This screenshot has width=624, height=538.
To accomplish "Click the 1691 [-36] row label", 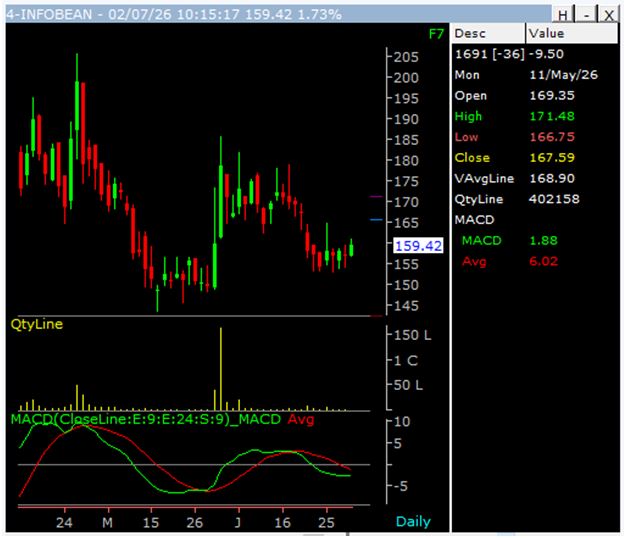I will click(x=489, y=54).
